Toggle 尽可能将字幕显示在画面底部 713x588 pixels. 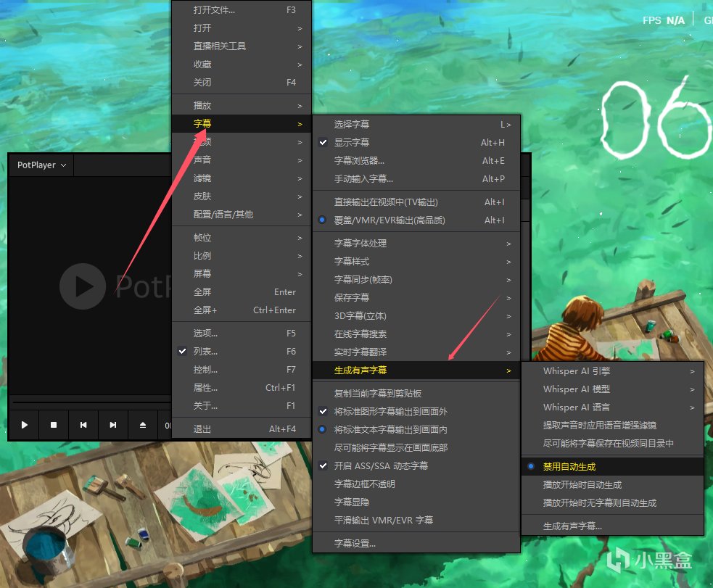coord(416,447)
